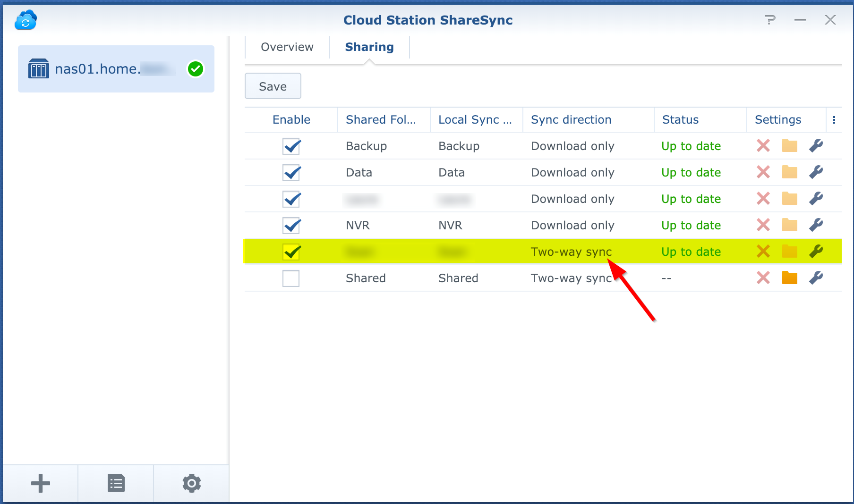
Task: Click red X in highlighted Two-way sync row
Action: (763, 252)
